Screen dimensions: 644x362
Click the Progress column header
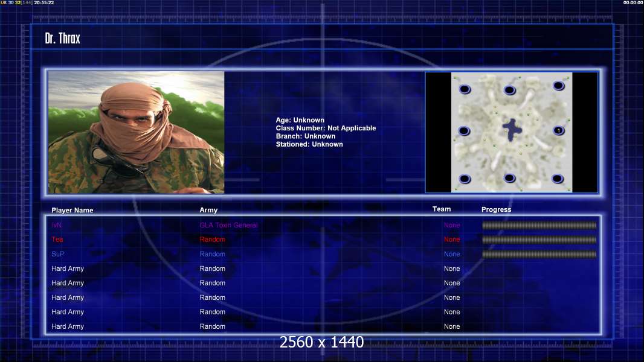(496, 209)
